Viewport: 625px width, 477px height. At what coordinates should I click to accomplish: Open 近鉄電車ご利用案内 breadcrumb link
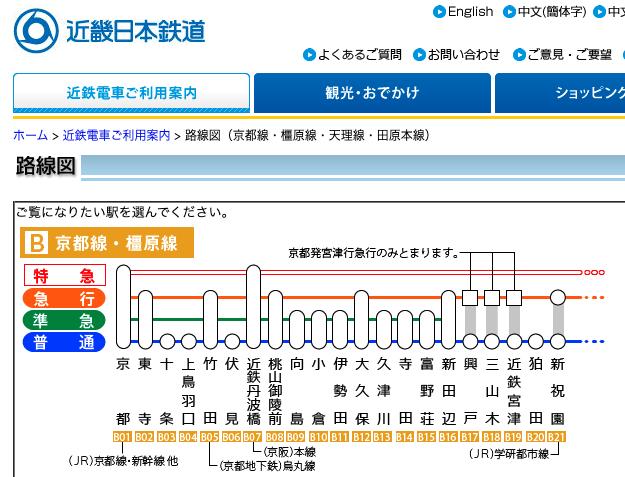[116, 135]
